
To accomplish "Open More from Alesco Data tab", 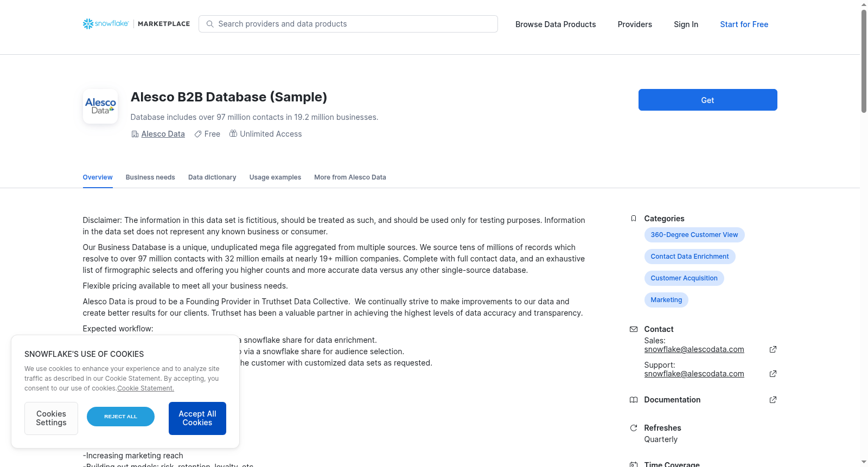I will pyautogui.click(x=350, y=177).
